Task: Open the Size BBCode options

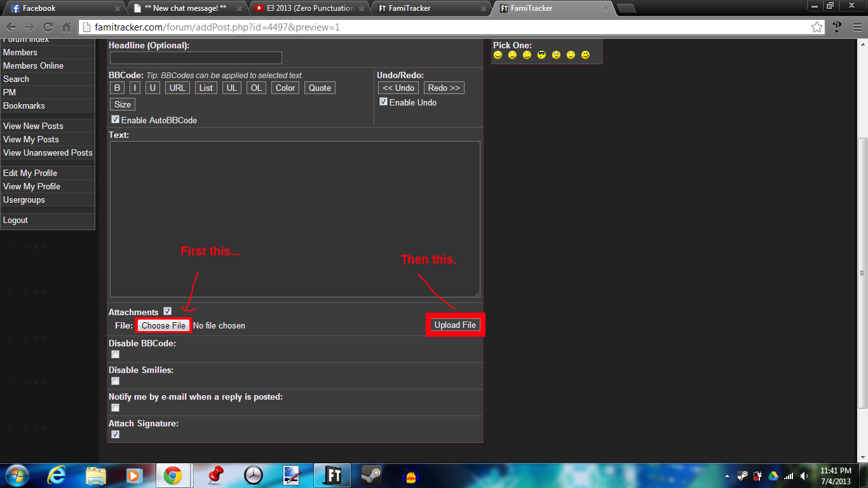Action: click(x=123, y=104)
